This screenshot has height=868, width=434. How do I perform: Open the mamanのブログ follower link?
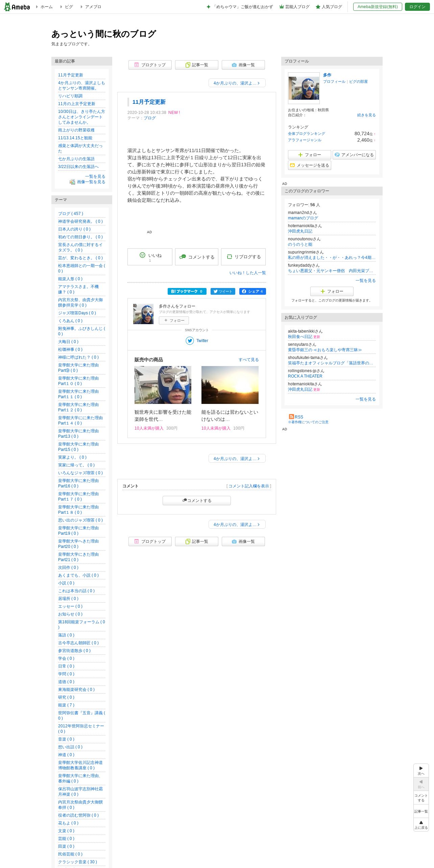[303, 218]
